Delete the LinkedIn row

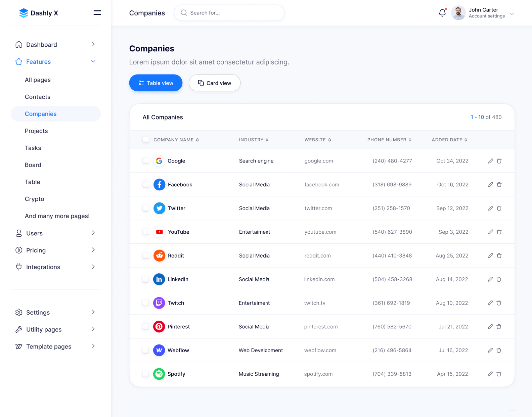[x=499, y=279]
